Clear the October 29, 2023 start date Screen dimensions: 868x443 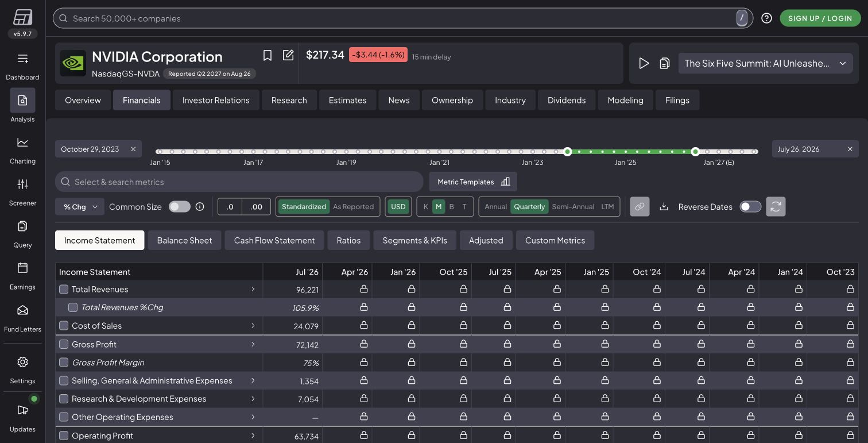point(133,149)
